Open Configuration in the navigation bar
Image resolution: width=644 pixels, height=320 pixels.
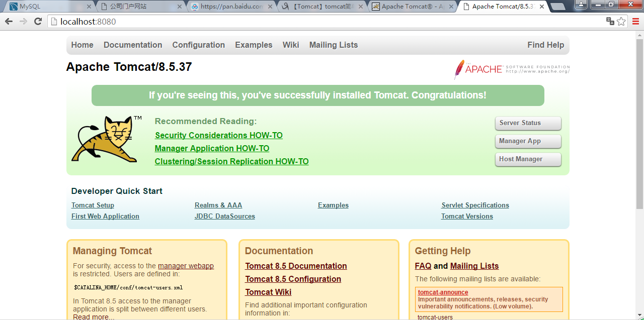[198, 45]
